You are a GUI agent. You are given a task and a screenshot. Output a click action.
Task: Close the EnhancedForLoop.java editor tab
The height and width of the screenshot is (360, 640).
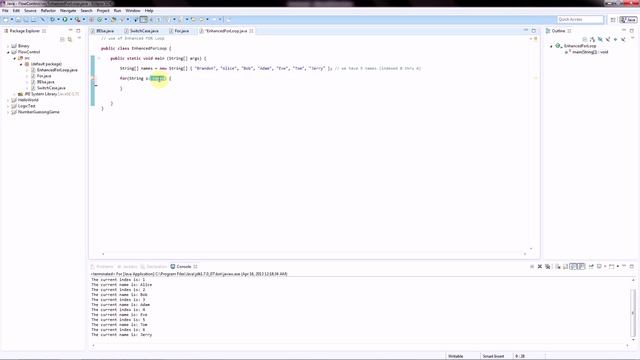tap(251, 31)
